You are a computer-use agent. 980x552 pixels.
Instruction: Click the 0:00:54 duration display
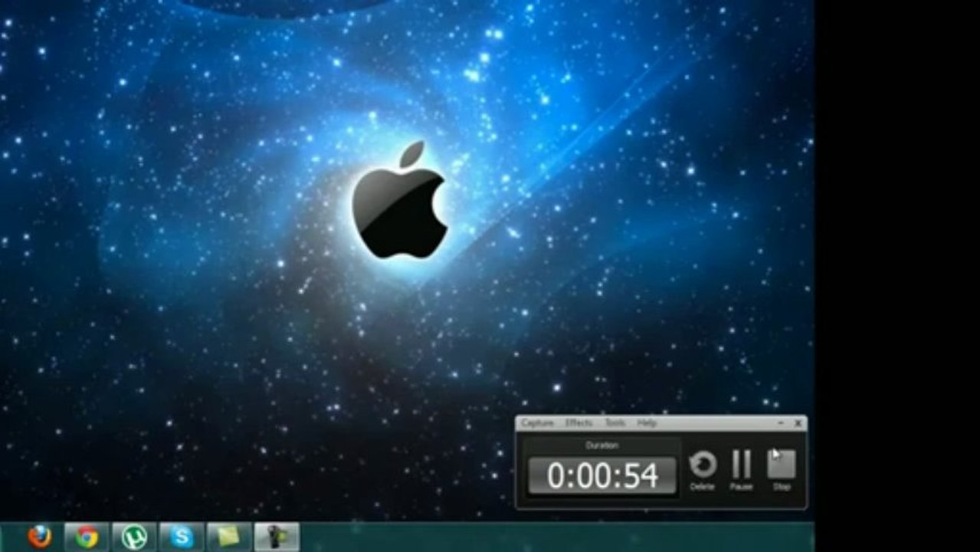pos(602,475)
